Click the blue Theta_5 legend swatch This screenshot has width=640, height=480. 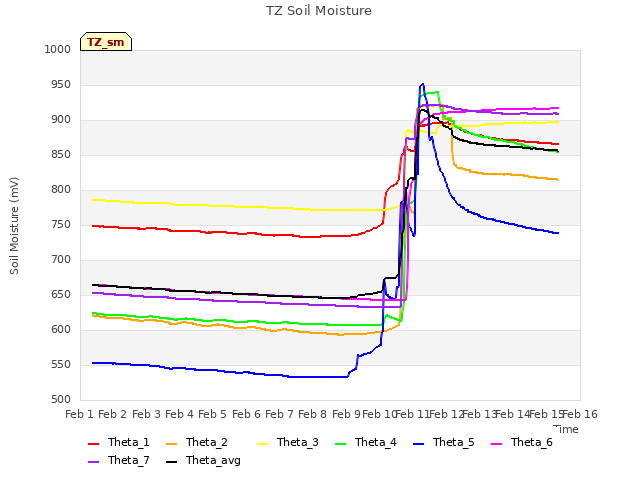pyautogui.click(x=418, y=444)
